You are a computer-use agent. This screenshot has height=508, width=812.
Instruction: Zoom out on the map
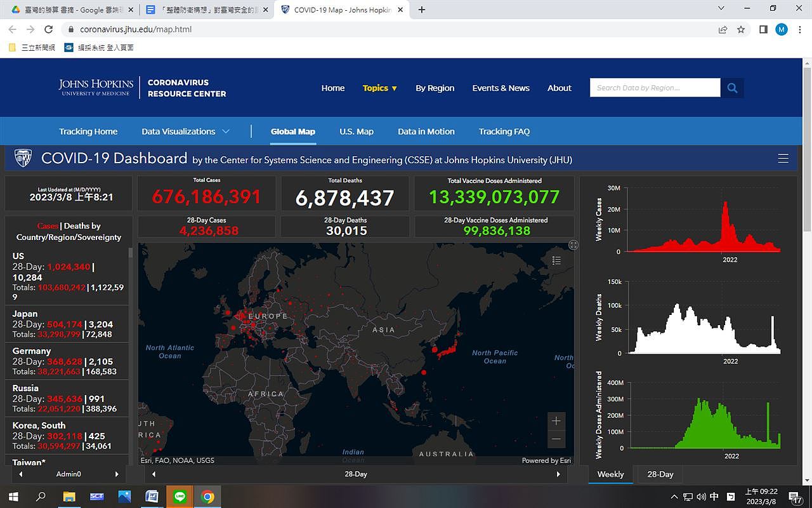pos(556,439)
